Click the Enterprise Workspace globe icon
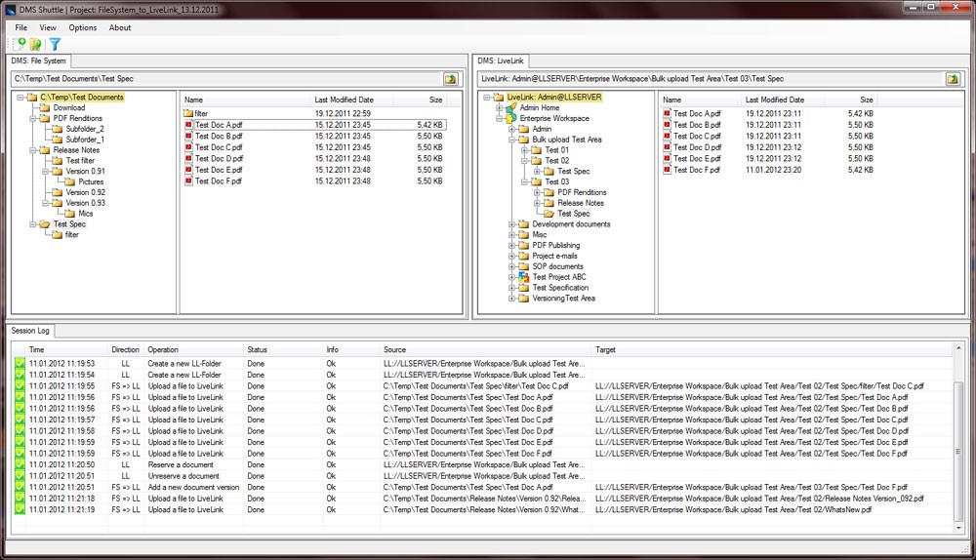Screen dimensions: 976x560 click(511, 118)
